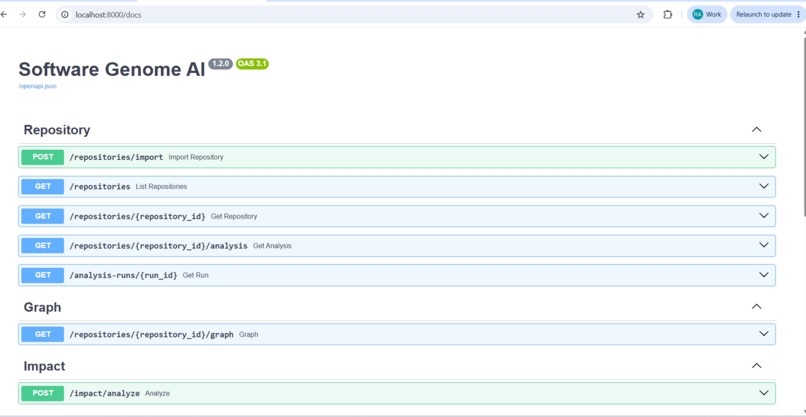Click the GET badge for Graph endpoint
Screen dimensions: 806x417
[43, 334]
